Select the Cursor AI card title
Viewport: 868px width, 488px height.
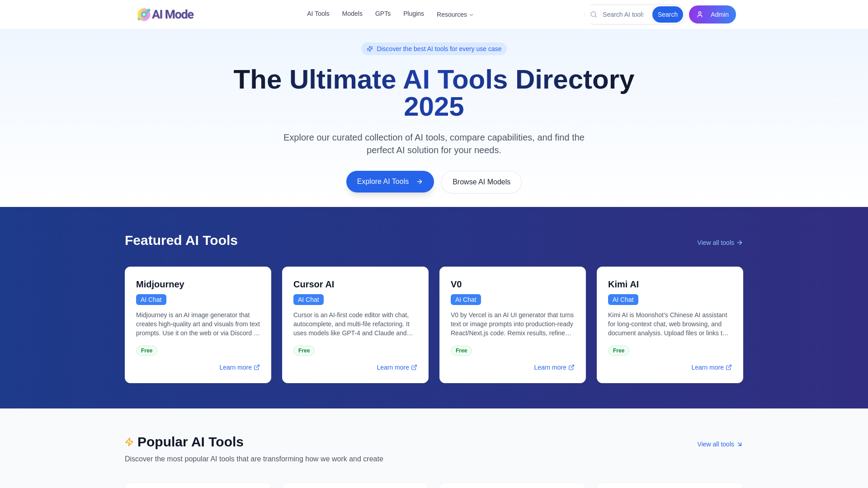click(314, 284)
